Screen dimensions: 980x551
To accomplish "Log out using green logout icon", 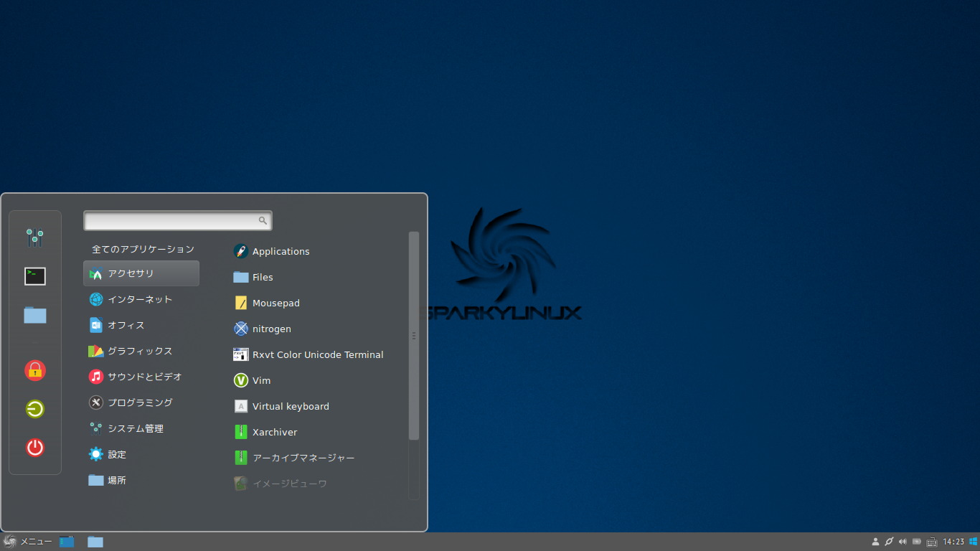I will pos(35,409).
